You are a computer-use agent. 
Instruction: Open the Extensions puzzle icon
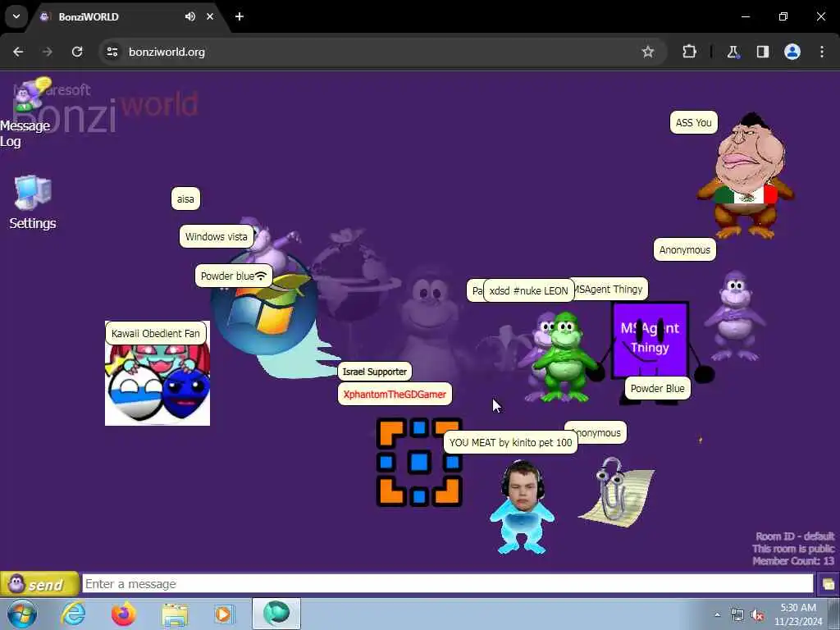click(689, 52)
